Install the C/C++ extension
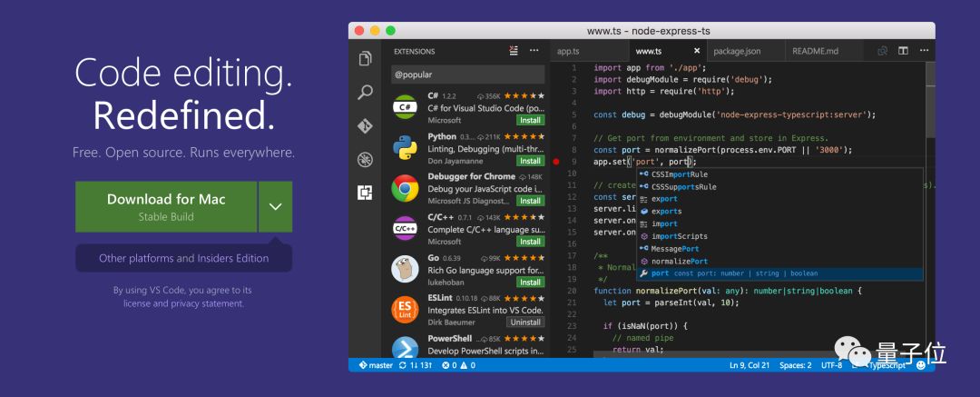 [x=530, y=242]
